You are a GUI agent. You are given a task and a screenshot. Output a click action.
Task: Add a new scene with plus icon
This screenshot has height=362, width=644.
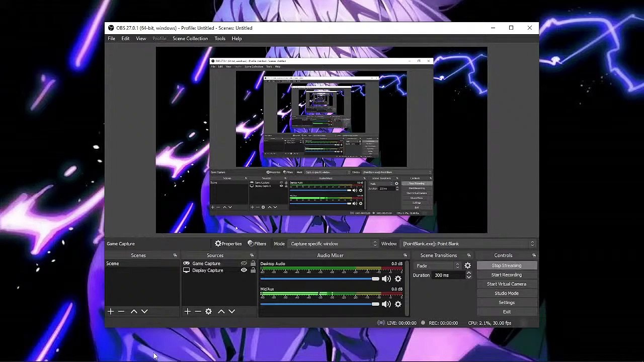pyautogui.click(x=111, y=312)
